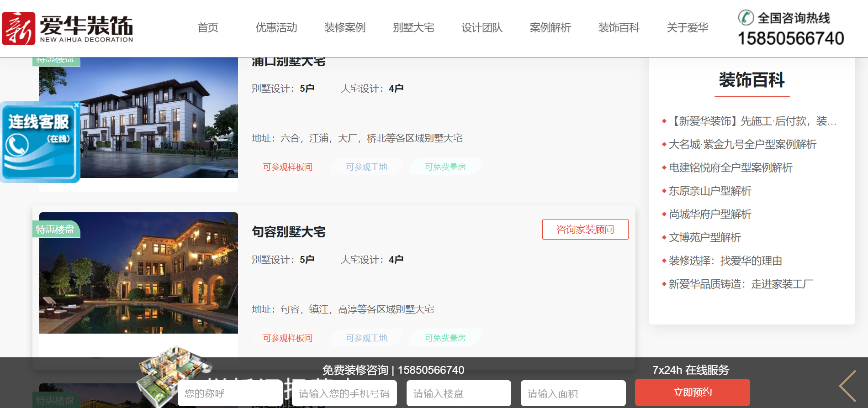This screenshot has height=408, width=868.
Task: Open the 连线客服 online chat widget
Action: pyautogui.click(x=40, y=142)
